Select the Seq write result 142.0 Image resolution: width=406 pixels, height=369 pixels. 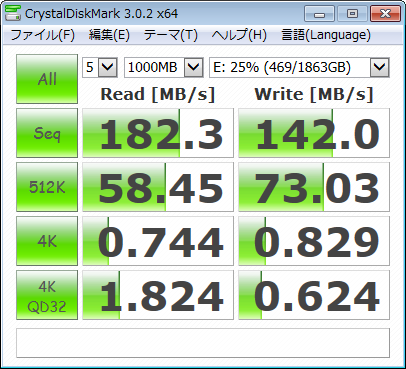(314, 133)
